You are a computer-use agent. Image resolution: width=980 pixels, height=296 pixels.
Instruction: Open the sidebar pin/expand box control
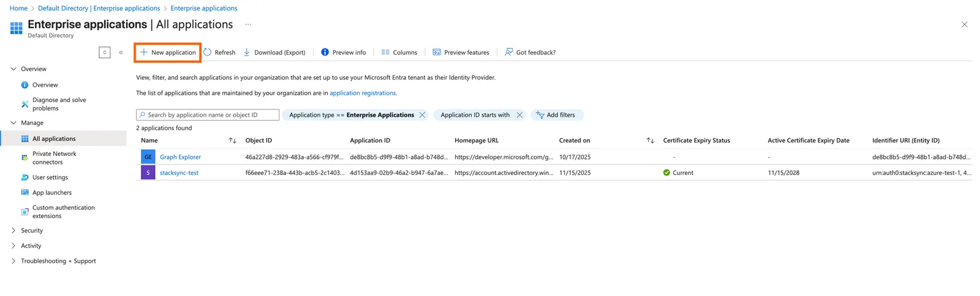click(105, 53)
